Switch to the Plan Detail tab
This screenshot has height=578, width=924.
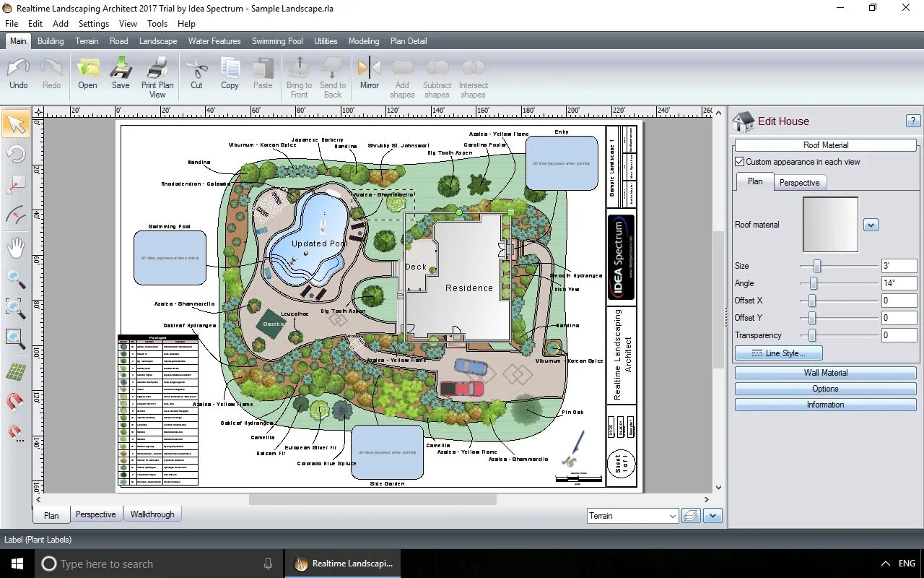[x=409, y=41]
